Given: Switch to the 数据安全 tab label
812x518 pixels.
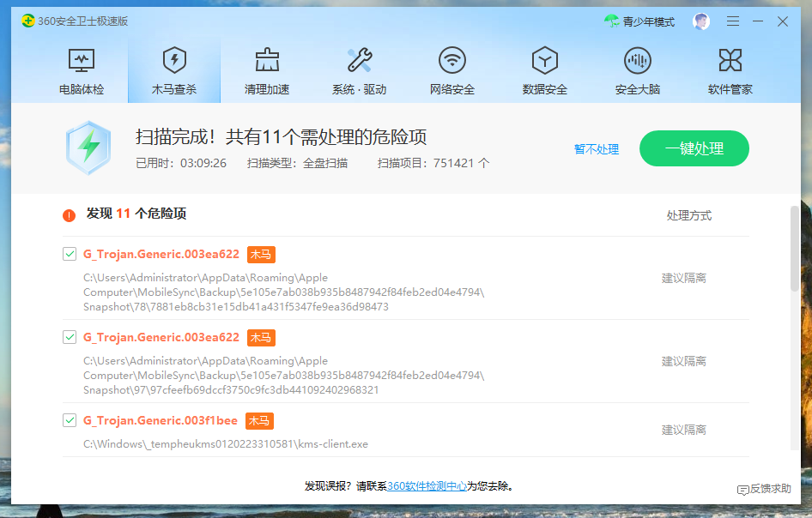Looking at the screenshot, I should click(x=545, y=89).
